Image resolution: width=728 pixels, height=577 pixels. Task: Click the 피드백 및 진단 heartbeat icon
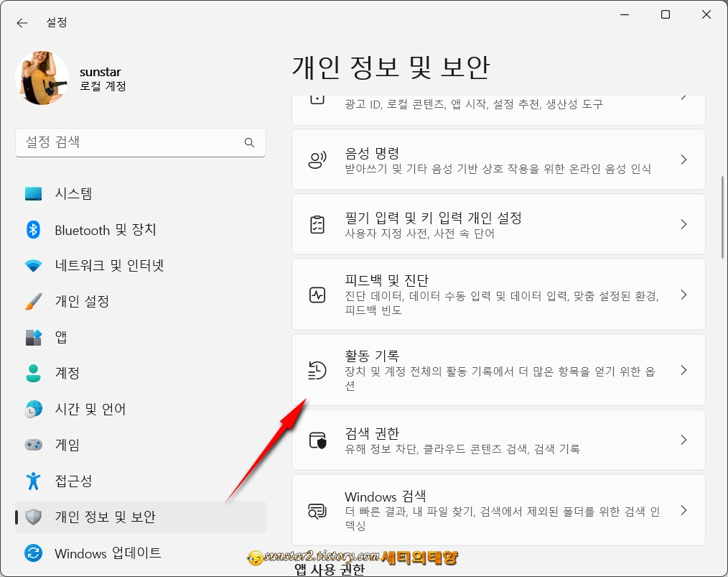click(317, 293)
